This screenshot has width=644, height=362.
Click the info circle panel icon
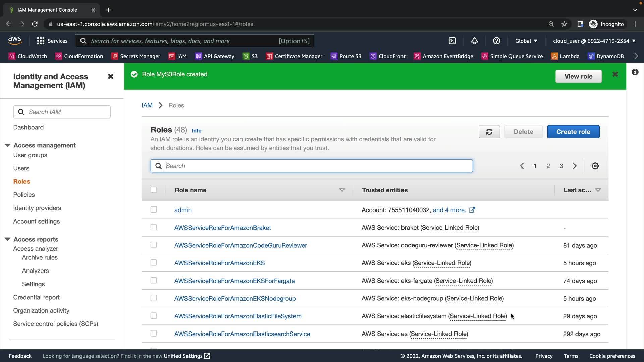tap(635, 72)
